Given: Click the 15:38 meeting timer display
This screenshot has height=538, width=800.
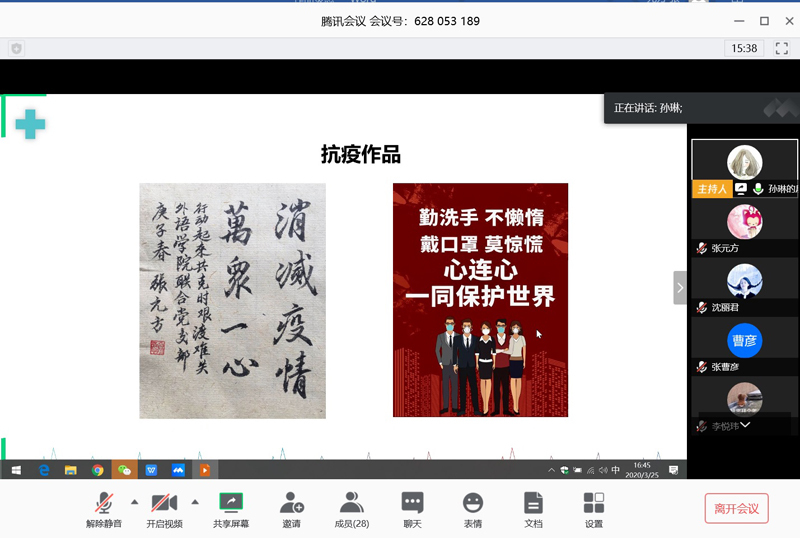Looking at the screenshot, I should 744,48.
